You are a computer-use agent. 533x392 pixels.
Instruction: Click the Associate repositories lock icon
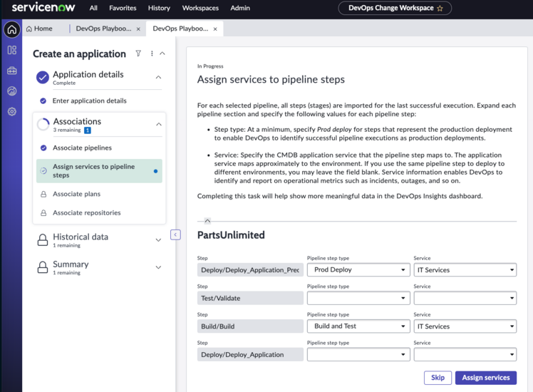[x=43, y=213]
